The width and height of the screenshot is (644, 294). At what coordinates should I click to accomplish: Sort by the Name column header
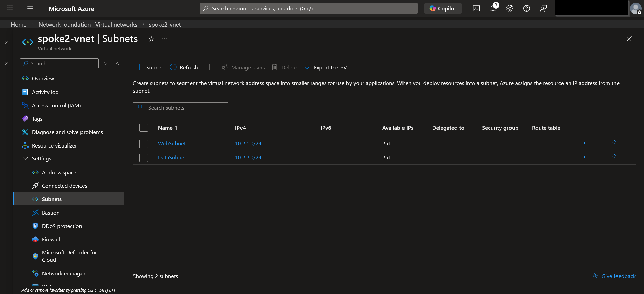pos(168,128)
